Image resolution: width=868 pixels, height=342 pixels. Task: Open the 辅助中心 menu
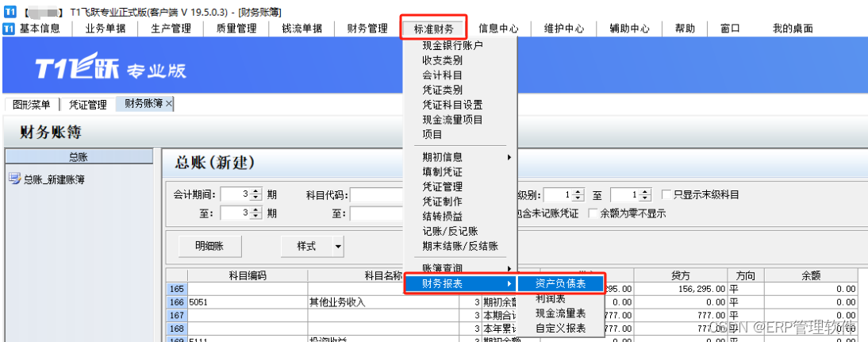click(x=629, y=29)
